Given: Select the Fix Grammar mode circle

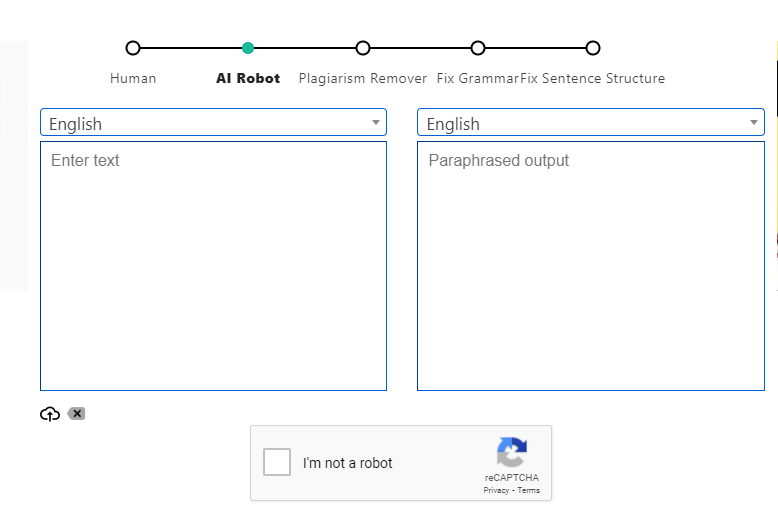Looking at the screenshot, I should click(478, 48).
